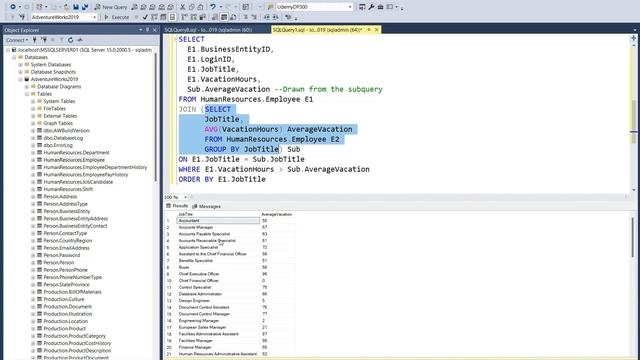Toggle auto-hide pin on Object Explorer
640x360 pixels.
147,30
